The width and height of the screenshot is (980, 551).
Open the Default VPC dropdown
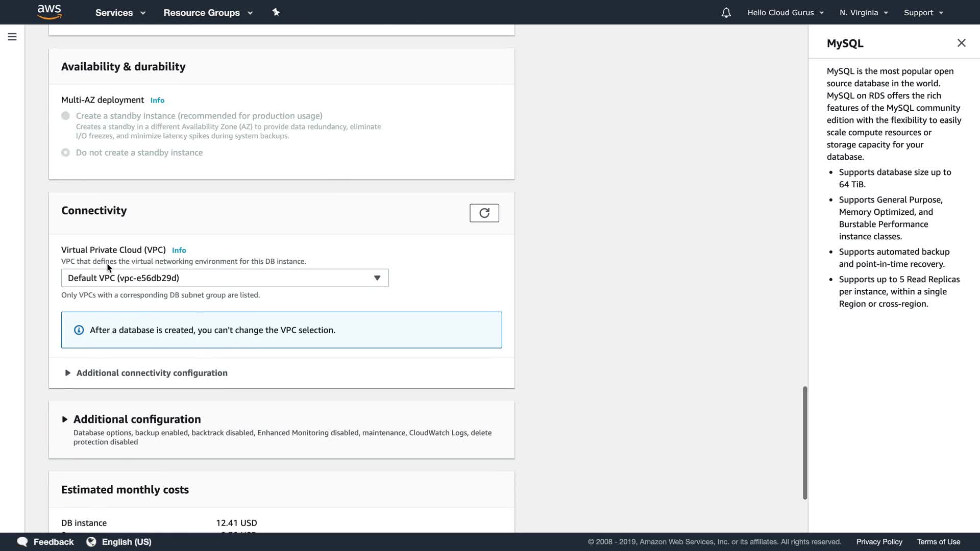coord(225,278)
